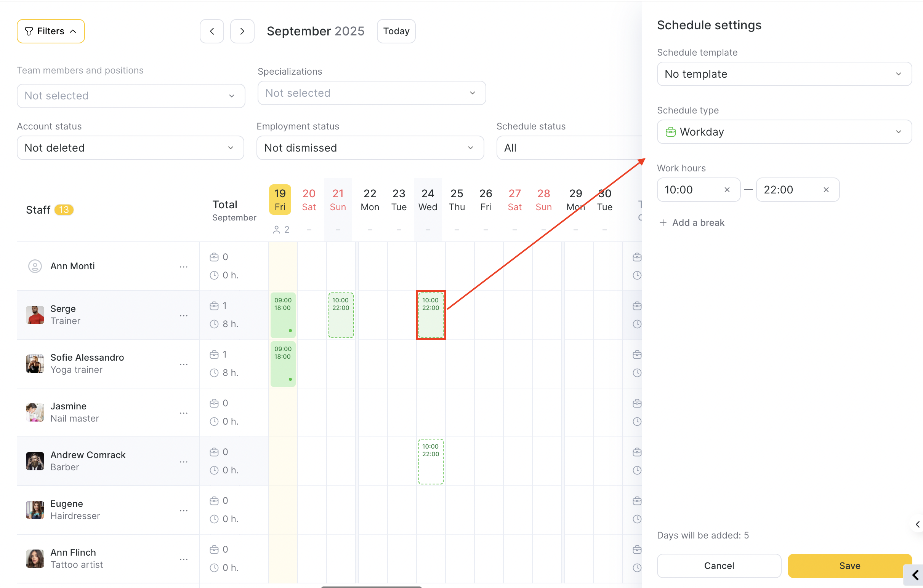The width and height of the screenshot is (923, 588).
Task: Collapse the Filters panel
Action: (51, 31)
